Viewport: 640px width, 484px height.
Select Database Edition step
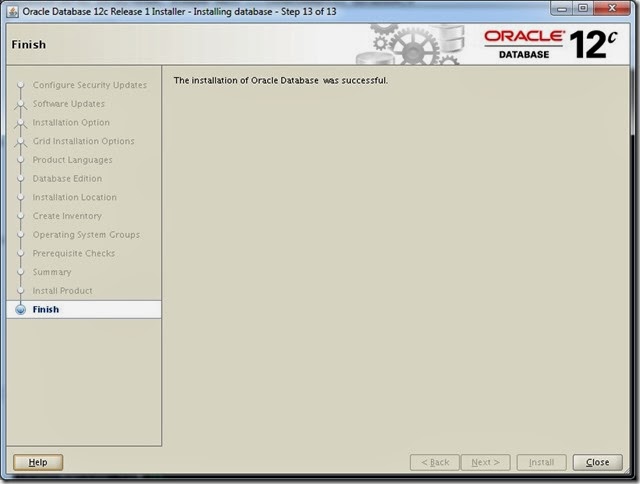coord(67,178)
